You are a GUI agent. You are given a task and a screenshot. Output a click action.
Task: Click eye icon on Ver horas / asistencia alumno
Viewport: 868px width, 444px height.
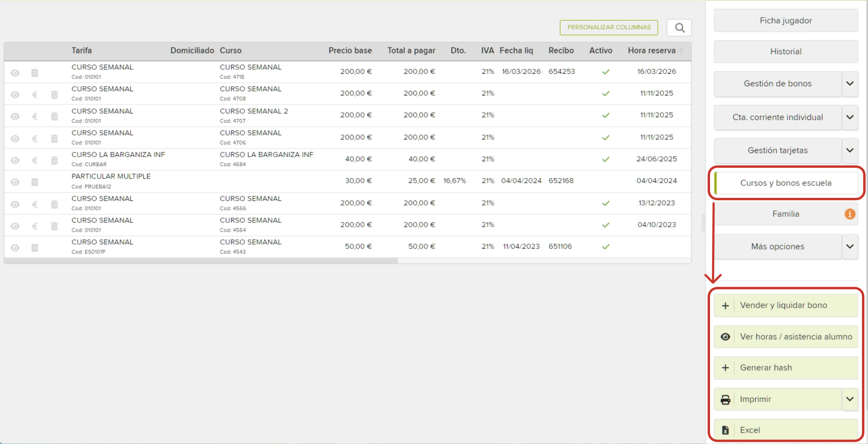pos(725,337)
